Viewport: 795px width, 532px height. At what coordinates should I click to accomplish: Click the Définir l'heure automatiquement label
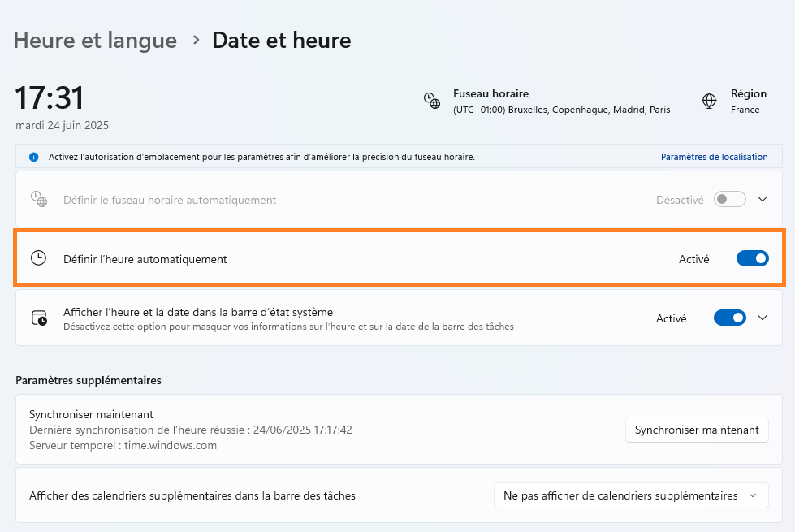[145, 259]
